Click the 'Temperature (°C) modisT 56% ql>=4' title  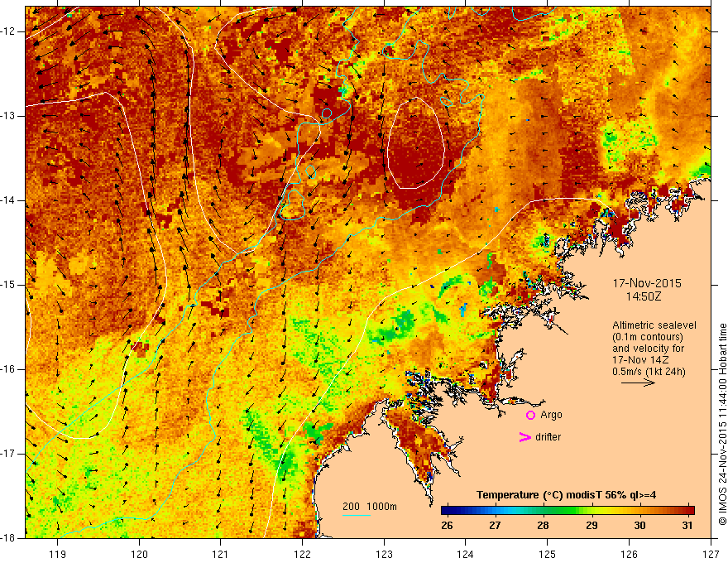[567, 495]
